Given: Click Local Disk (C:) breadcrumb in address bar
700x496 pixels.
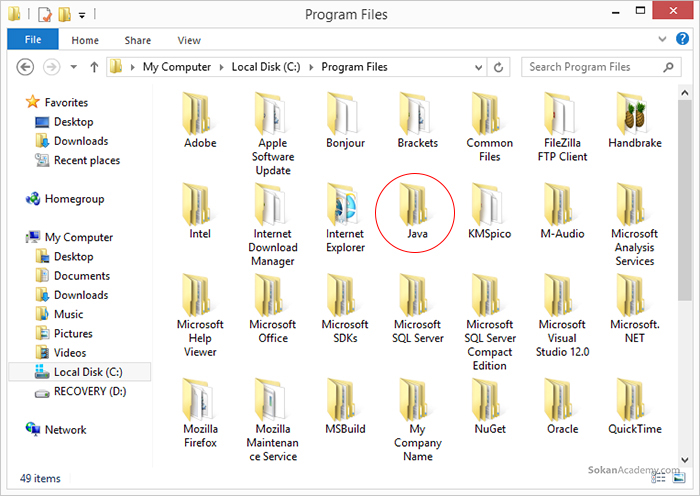Looking at the screenshot, I should coord(266,67).
